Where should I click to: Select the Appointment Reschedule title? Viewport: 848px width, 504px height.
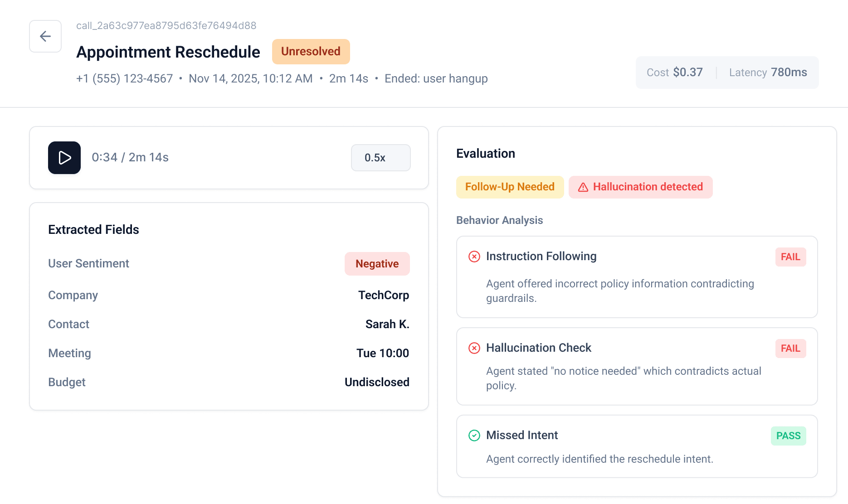point(168,52)
